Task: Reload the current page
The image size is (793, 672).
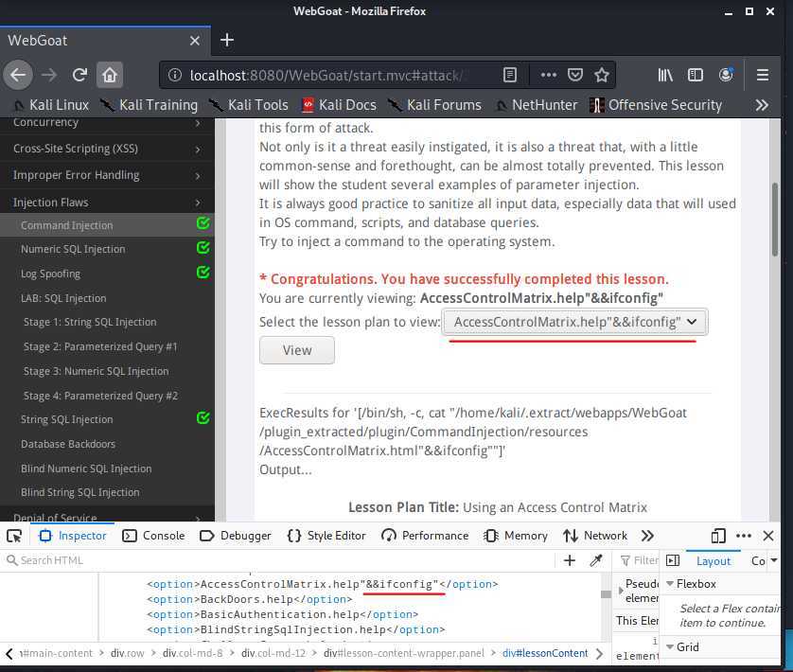Action: coord(79,76)
